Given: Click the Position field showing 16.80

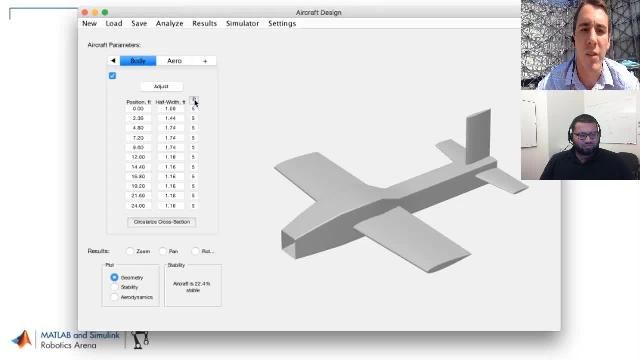Looking at the screenshot, I should tap(138, 177).
